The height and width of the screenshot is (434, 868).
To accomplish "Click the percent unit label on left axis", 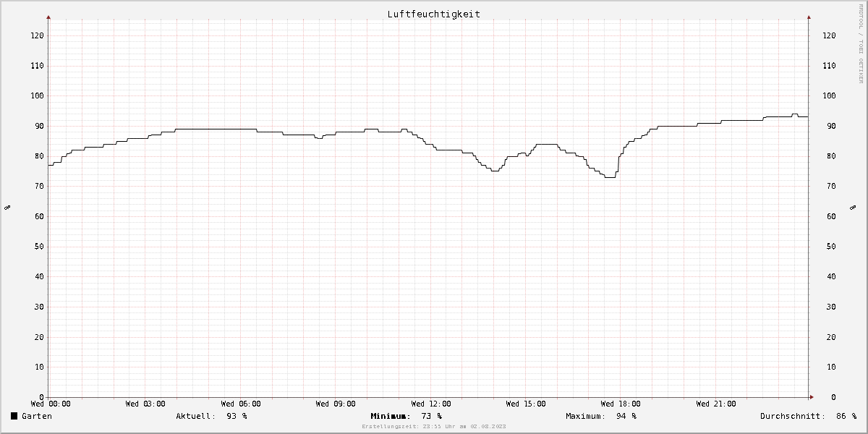I will [x=7, y=208].
